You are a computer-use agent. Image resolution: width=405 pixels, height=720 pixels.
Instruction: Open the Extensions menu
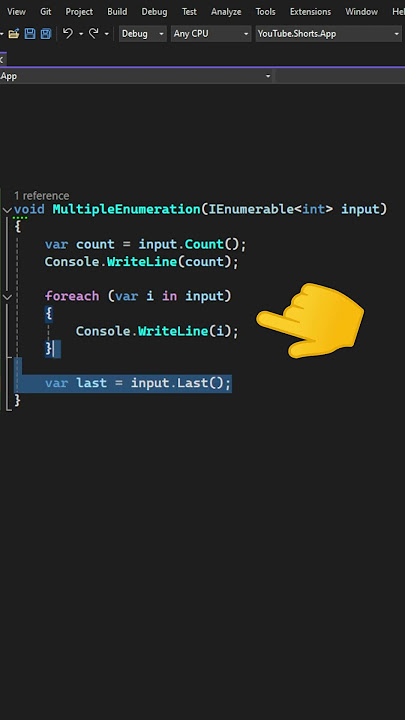coord(310,11)
